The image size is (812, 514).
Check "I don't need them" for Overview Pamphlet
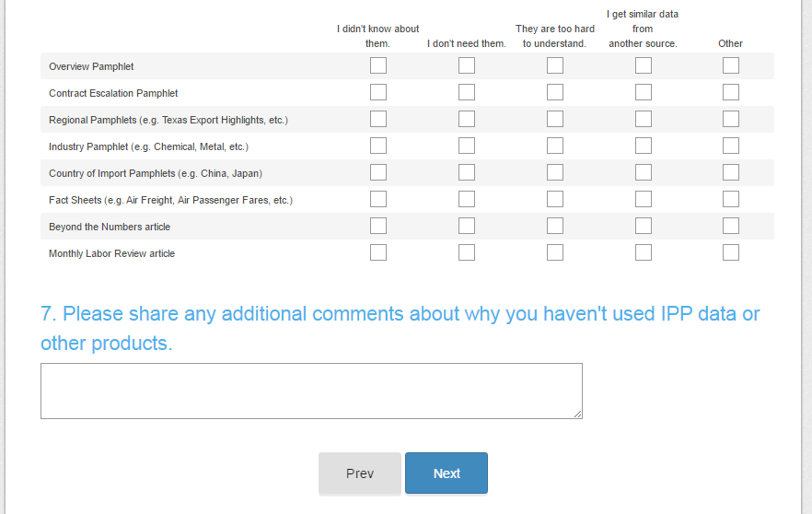click(x=467, y=65)
